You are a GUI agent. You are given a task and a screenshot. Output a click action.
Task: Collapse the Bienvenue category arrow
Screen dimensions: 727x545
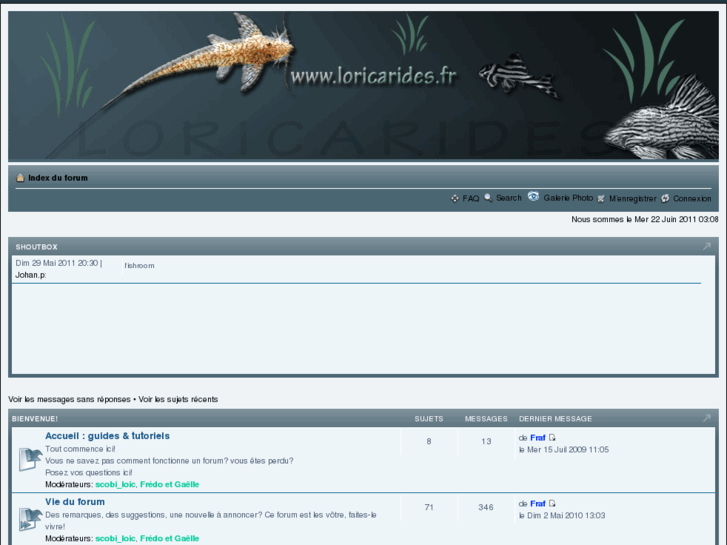point(706,418)
